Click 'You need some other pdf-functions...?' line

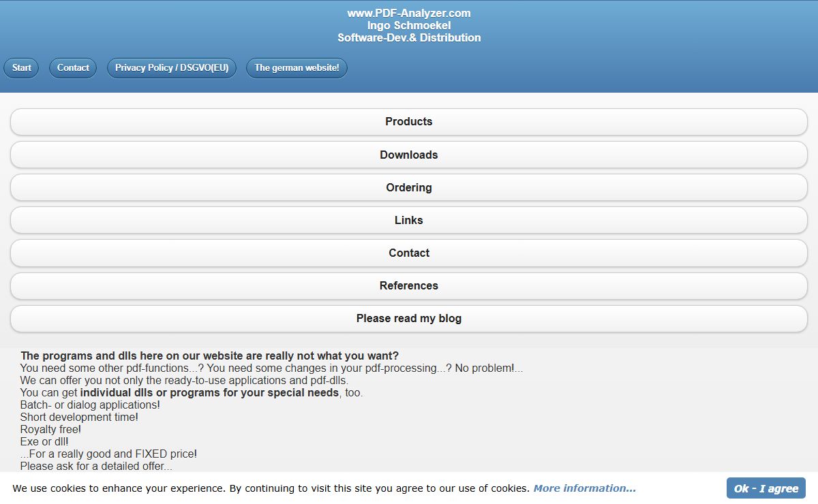[271, 368]
